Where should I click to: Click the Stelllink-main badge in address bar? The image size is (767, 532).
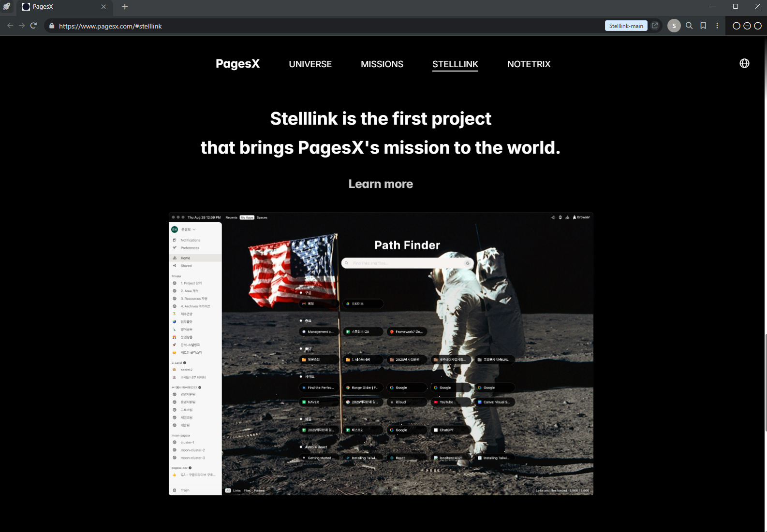626,26
